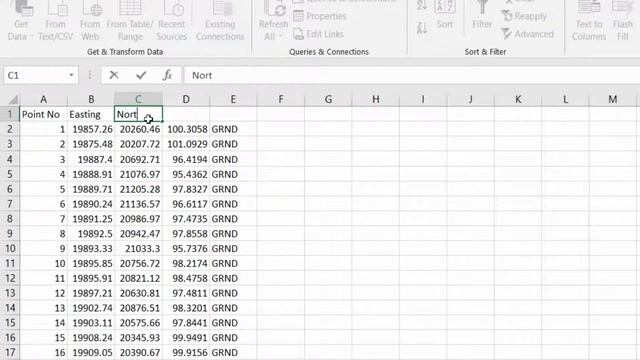Run Flash Fill
This screenshot has height=360, width=640.
(x=622, y=21)
